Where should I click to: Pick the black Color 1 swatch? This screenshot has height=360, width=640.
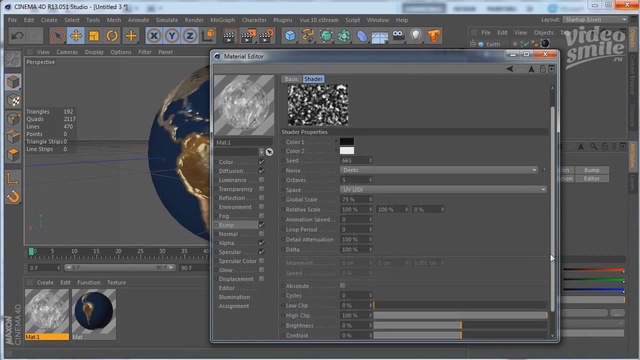coord(347,142)
